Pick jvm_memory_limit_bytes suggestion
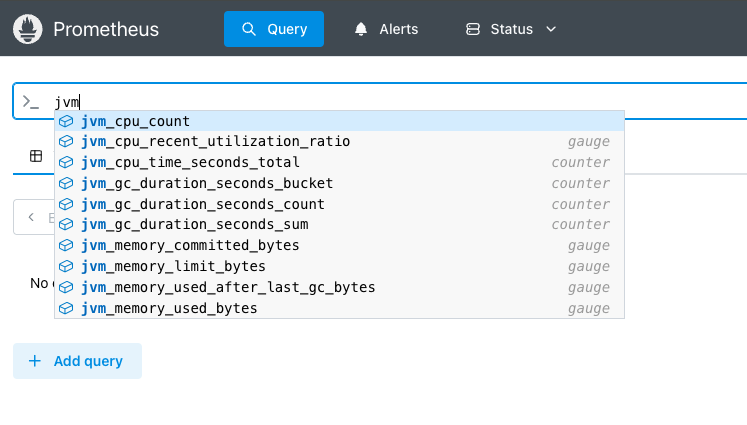The width and height of the screenshot is (747, 425). click(339, 266)
